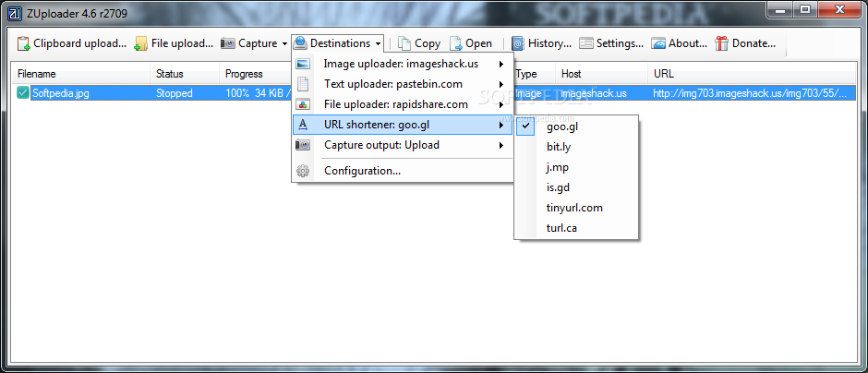Choose tinyurl.com as URL shortener

[576, 208]
